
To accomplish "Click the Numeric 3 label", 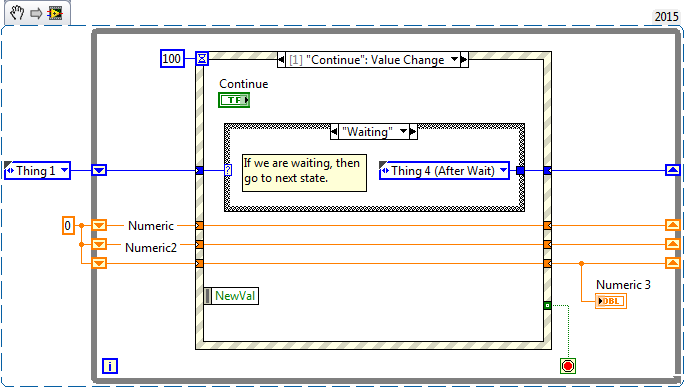I will pyautogui.click(x=623, y=285).
